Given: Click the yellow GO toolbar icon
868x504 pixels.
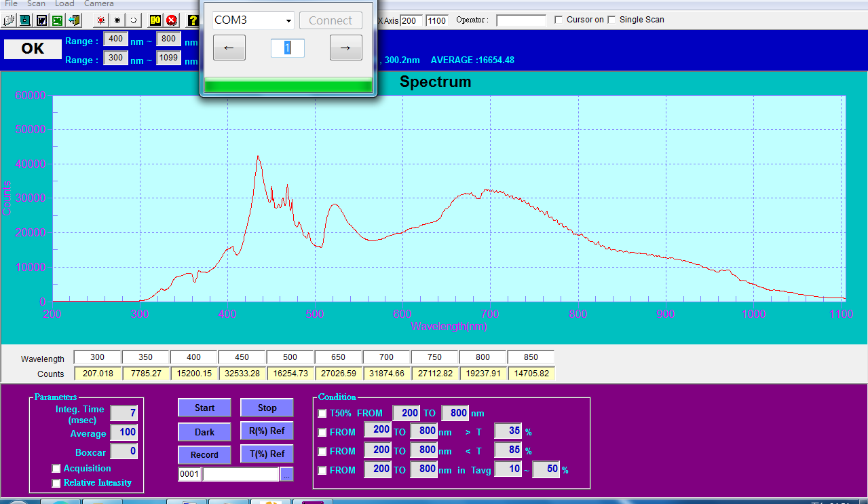Looking at the screenshot, I should coord(155,20).
